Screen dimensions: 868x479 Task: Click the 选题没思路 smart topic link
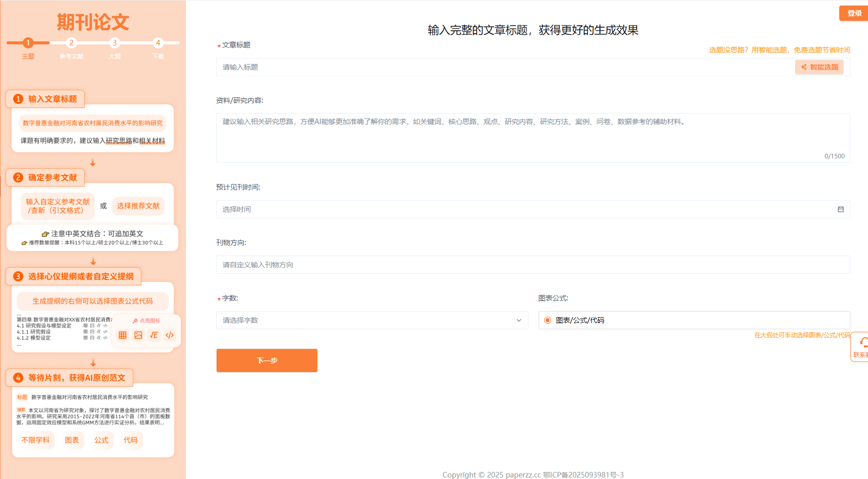(779, 50)
